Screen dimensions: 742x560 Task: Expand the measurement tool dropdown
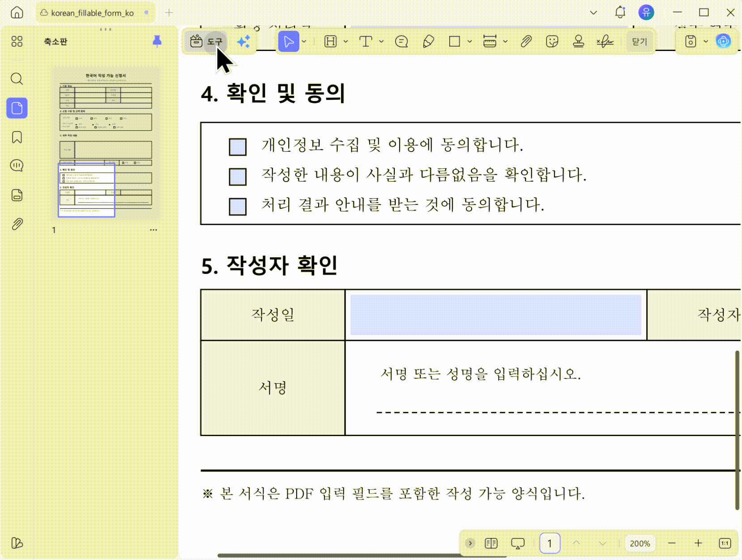click(506, 42)
